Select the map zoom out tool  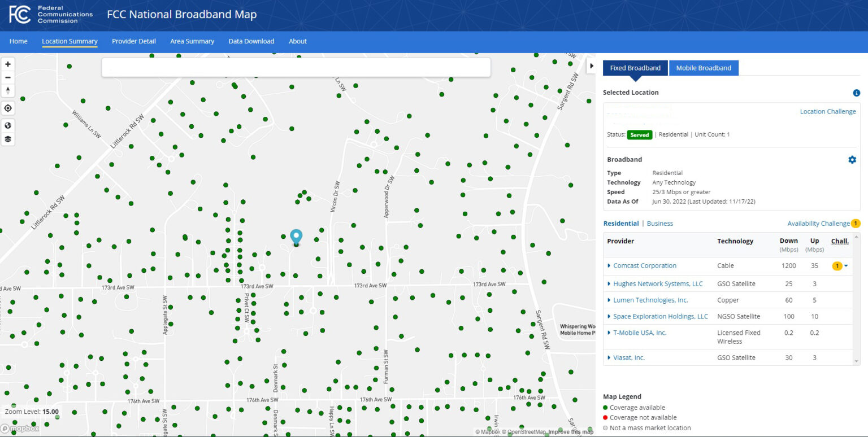[8, 77]
